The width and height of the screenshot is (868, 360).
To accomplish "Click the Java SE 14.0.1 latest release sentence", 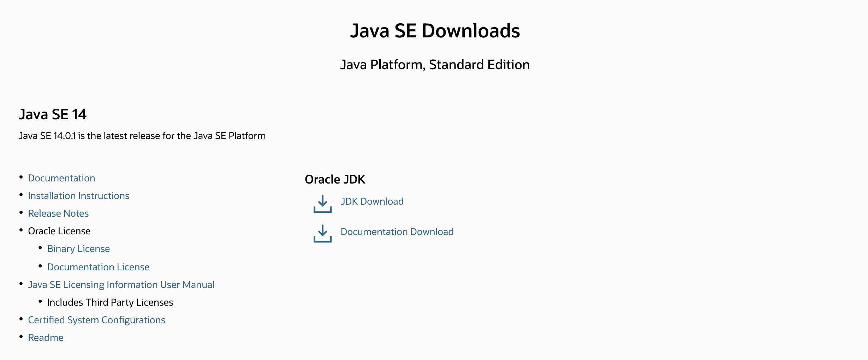I will point(142,136).
